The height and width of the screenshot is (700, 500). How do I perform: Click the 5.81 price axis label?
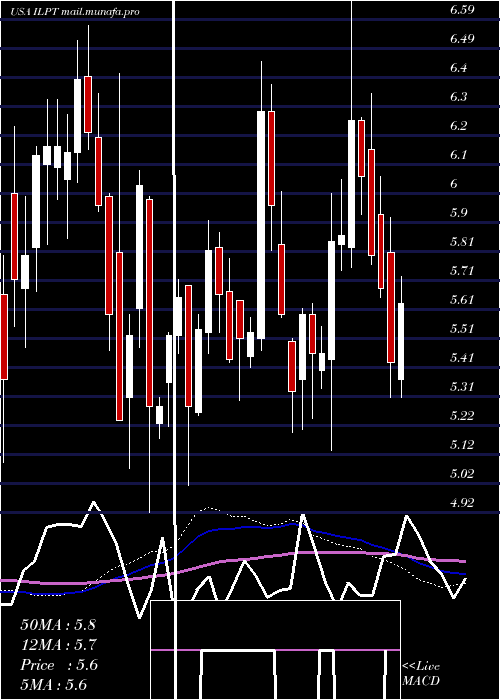(x=462, y=242)
